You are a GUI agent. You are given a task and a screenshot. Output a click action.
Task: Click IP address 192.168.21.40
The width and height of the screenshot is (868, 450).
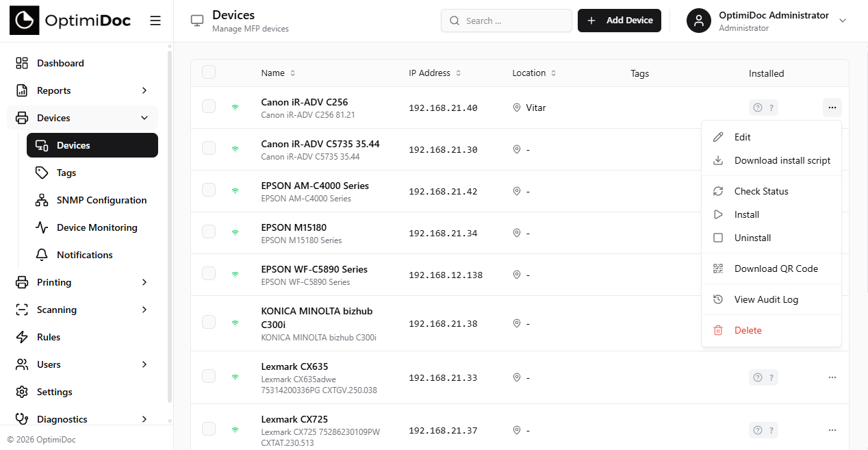pos(443,108)
